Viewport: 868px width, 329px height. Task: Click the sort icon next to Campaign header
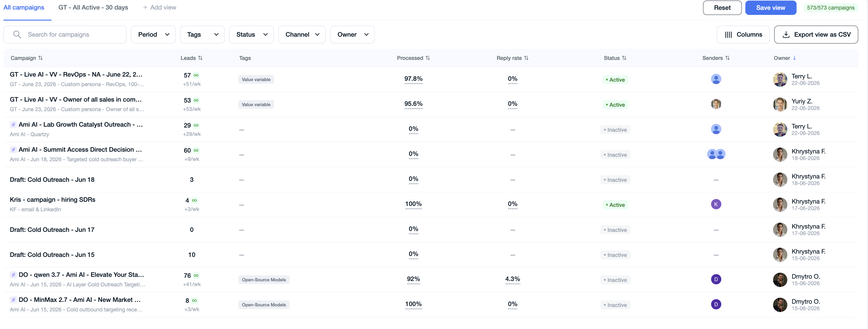point(40,58)
